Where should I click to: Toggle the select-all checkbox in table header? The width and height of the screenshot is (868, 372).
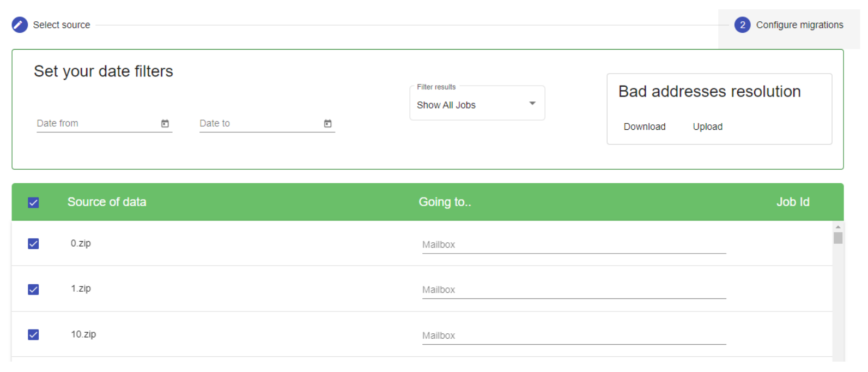coord(33,203)
